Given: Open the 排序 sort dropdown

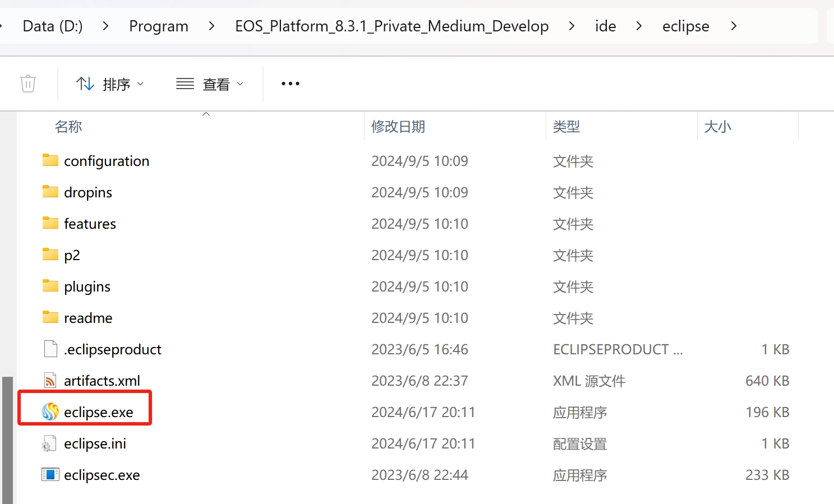Looking at the screenshot, I should tap(110, 84).
